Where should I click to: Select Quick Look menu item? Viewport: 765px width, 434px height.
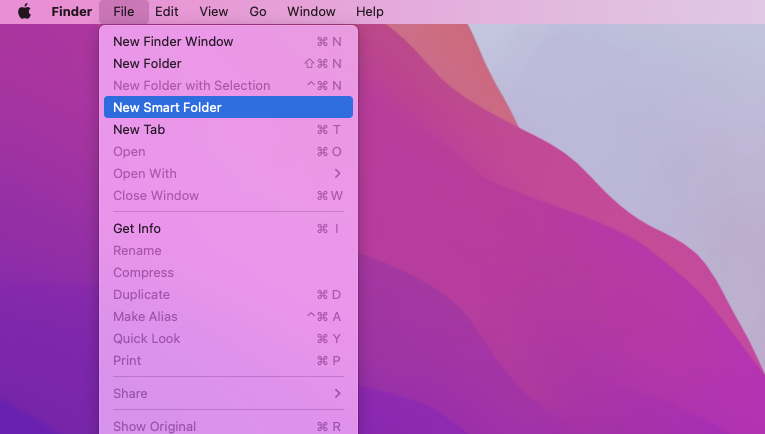tap(228, 338)
